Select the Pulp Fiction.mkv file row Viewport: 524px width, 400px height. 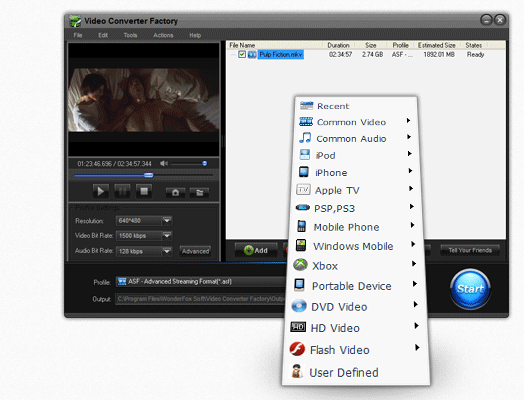(366, 54)
